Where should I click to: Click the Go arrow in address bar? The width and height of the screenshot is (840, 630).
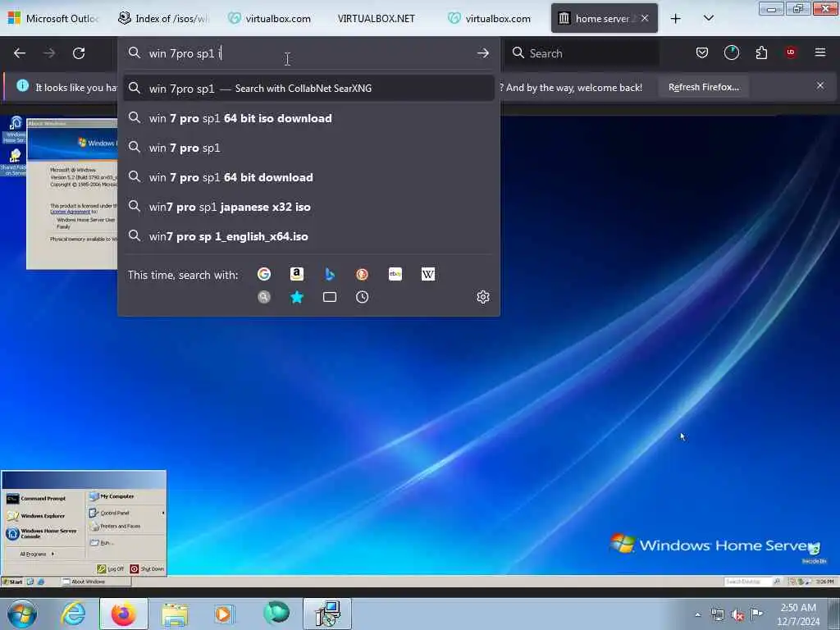pyautogui.click(x=482, y=53)
